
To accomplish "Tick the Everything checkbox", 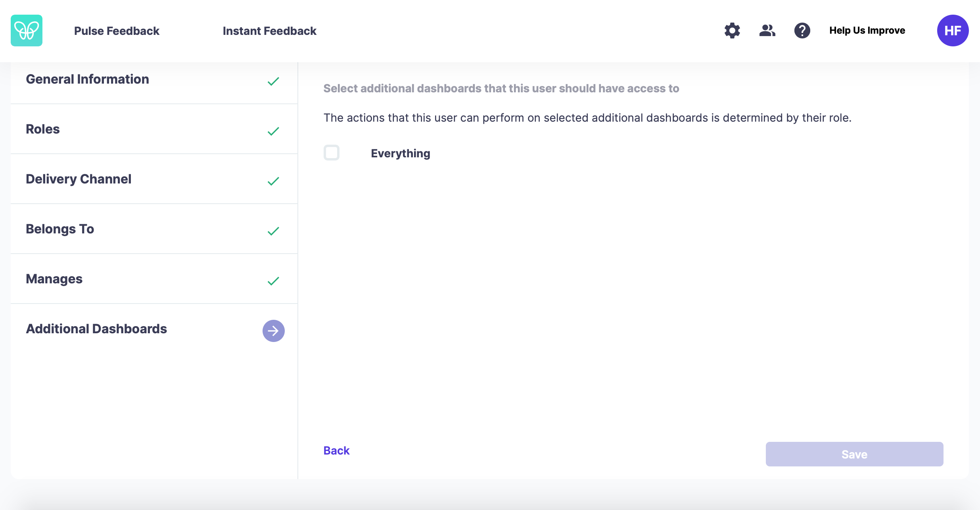I will [332, 153].
